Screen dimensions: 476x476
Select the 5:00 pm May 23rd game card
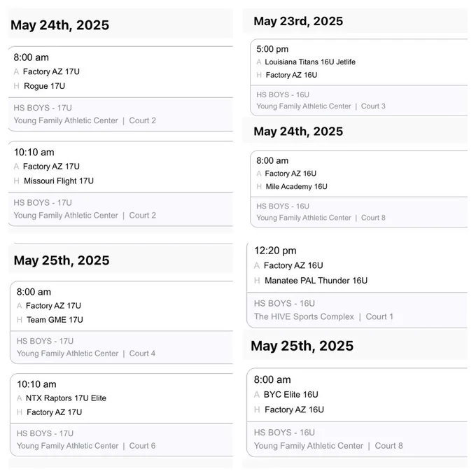[359, 78]
